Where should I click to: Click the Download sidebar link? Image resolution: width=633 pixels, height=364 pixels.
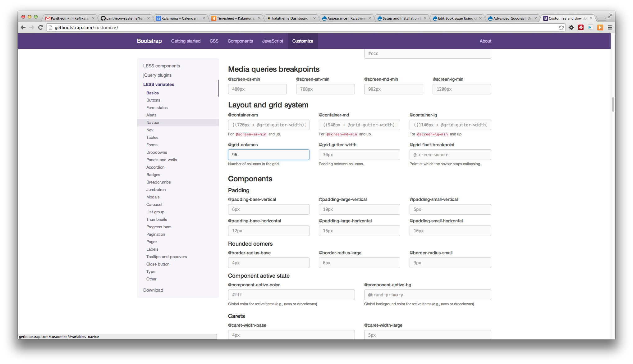[x=154, y=290]
